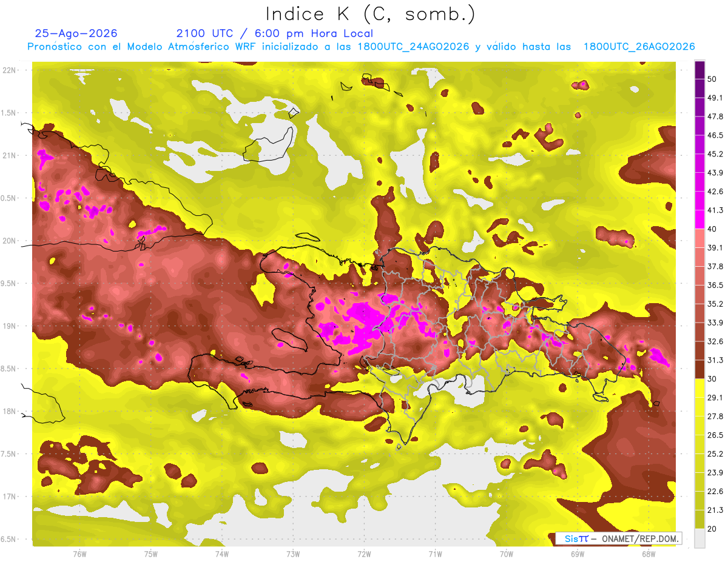Click the latitude axis label "22N"
Screen dimensions: 728x562
click(x=10, y=70)
